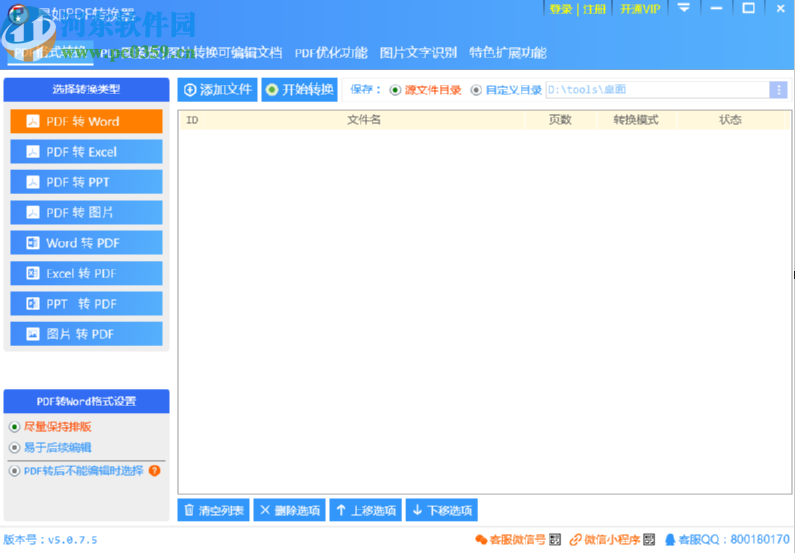This screenshot has height=553, width=795.
Task: Click 开通VIP link in title bar
Action: point(640,9)
